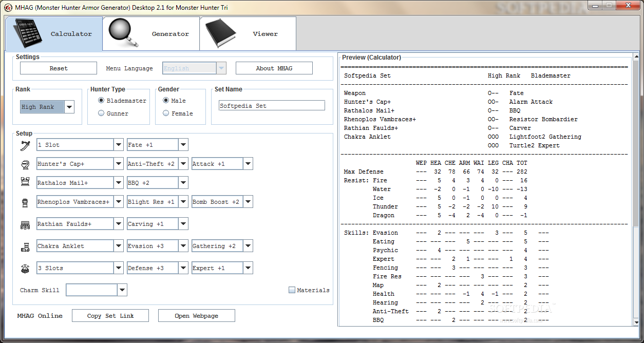Switch to the Generator tab
This screenshot has width=644, height=343.
click(151, 34)
